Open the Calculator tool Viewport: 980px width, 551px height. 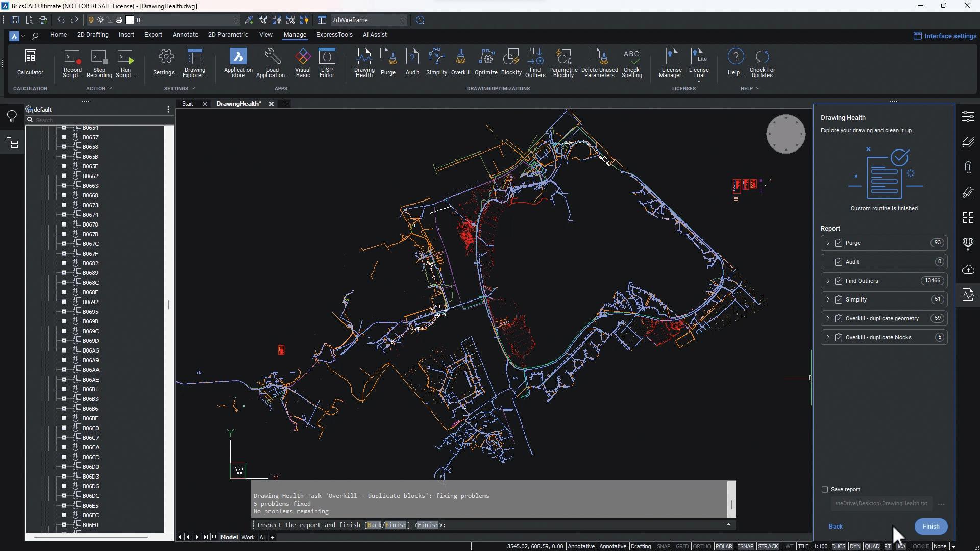pyautogui.click(x=30, y=63)
